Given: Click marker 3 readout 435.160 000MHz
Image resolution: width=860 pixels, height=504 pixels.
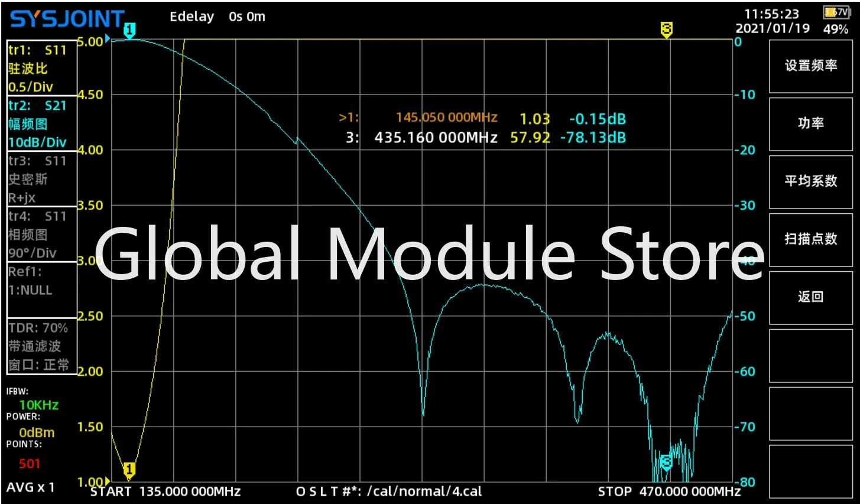Looking at the screenshot, I should click(x=436, y=138).
